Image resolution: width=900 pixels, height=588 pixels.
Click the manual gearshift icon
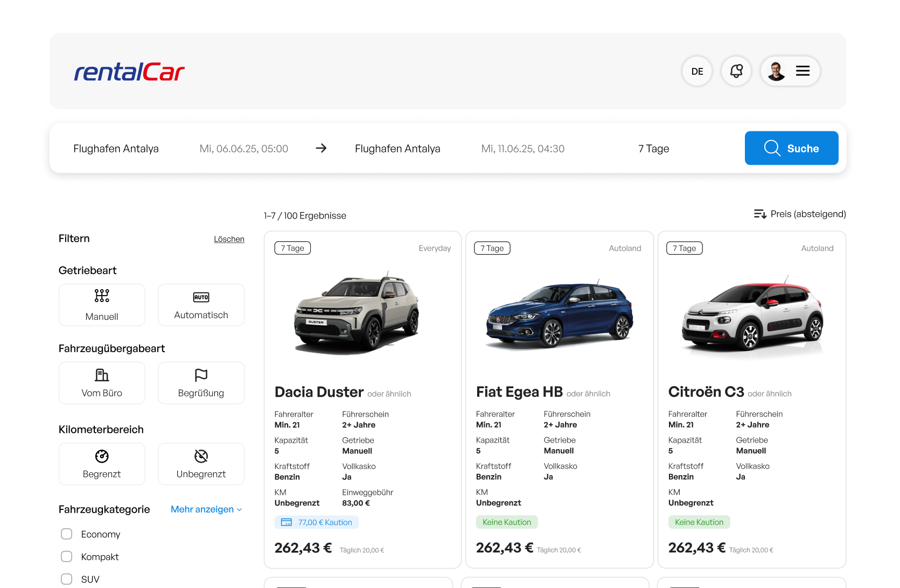coord(102,296)
